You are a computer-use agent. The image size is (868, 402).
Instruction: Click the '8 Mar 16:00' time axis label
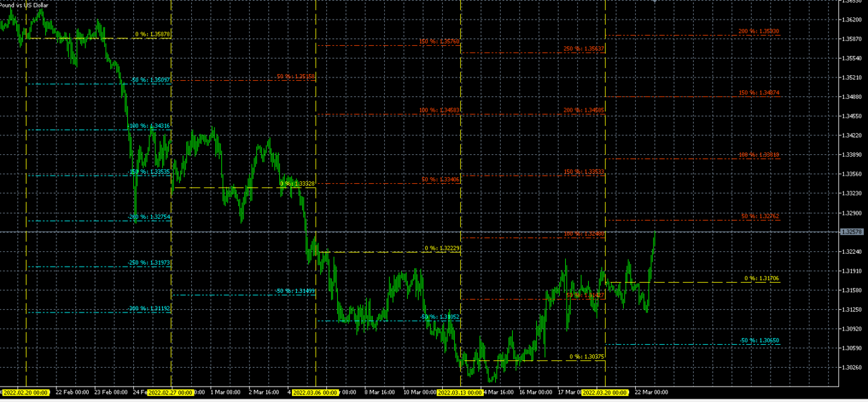click(x=380, y=392)
